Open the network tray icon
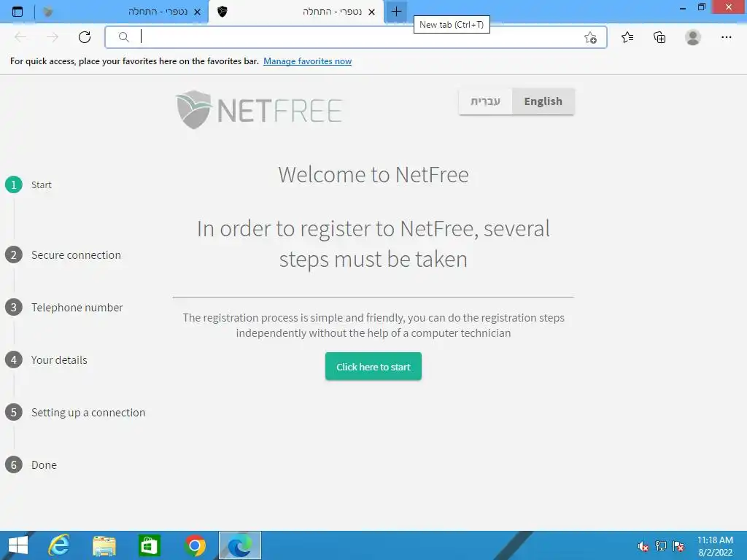 pyautogui.click(x=661, y=546)
